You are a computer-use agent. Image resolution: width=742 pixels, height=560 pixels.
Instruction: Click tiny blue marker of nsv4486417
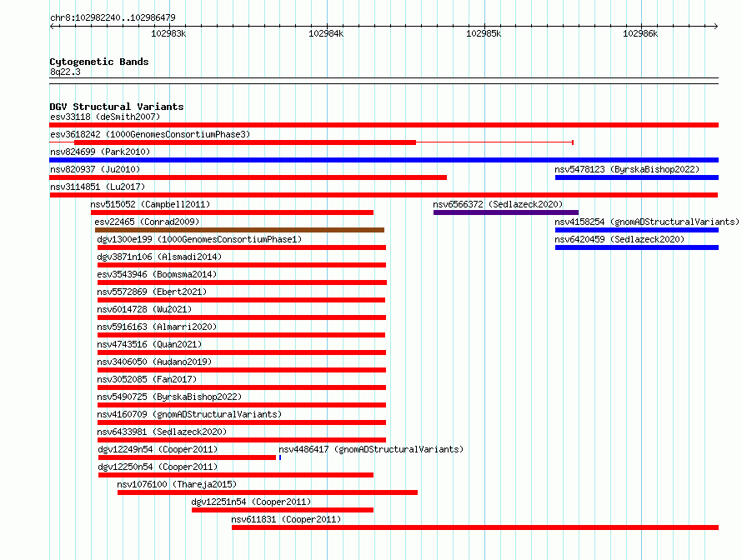pos(280,457)
